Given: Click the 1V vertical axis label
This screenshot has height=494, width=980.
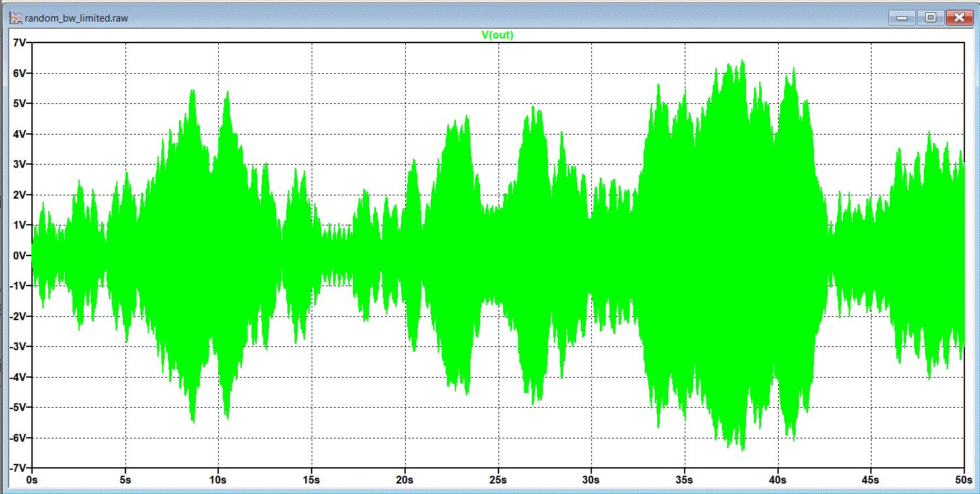Looking at the screenshot, I should pos(18,225).
